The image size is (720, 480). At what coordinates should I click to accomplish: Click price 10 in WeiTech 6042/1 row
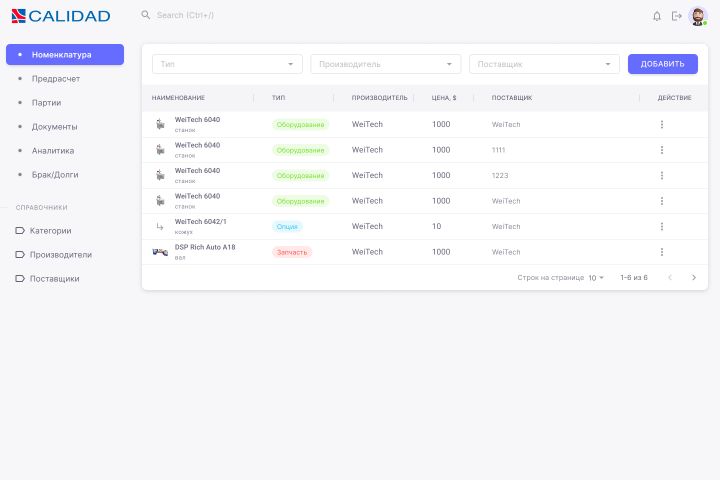tap(436, 226)
